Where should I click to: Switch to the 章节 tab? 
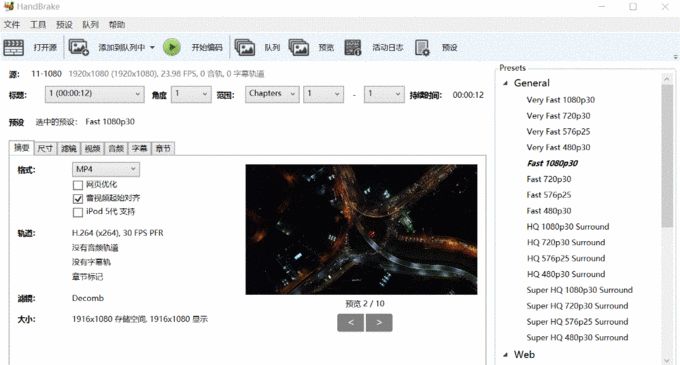(x=163, y=149)
